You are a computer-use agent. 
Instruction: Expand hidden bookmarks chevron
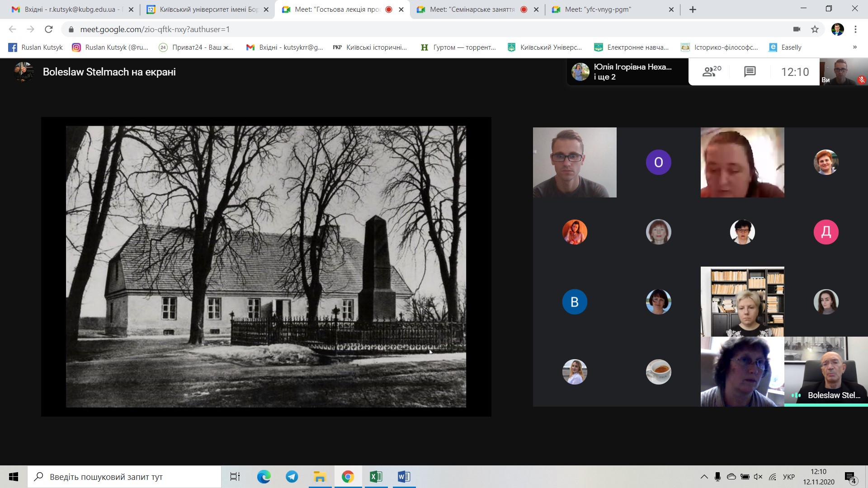[x=854, y=47]
